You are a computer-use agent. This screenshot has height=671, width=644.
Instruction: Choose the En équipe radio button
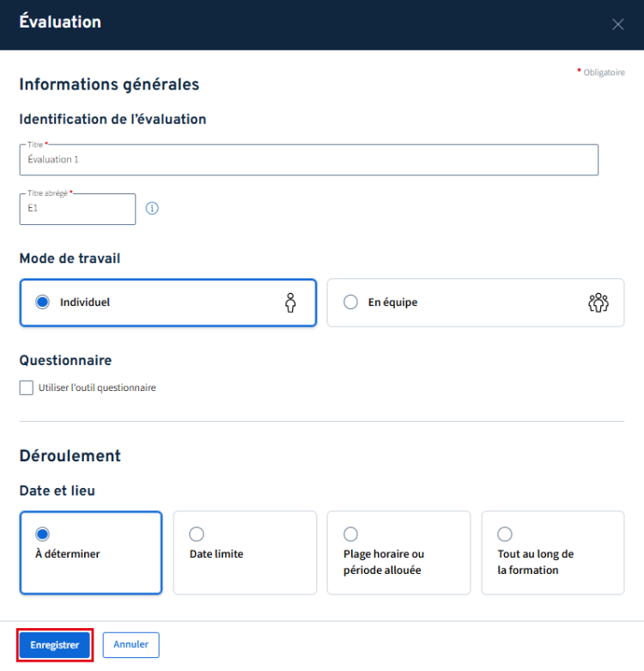click(x=350, y=302)
